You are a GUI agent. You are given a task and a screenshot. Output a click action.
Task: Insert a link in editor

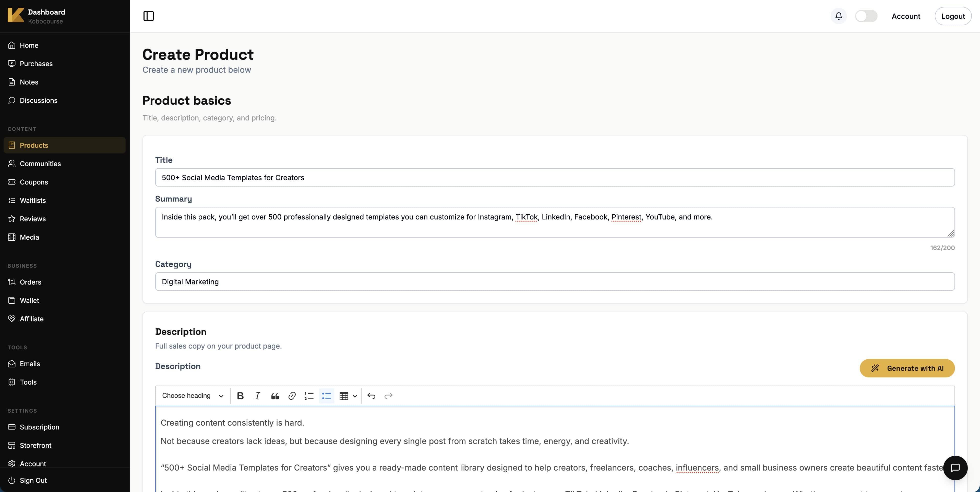click(x=292, y=396)
